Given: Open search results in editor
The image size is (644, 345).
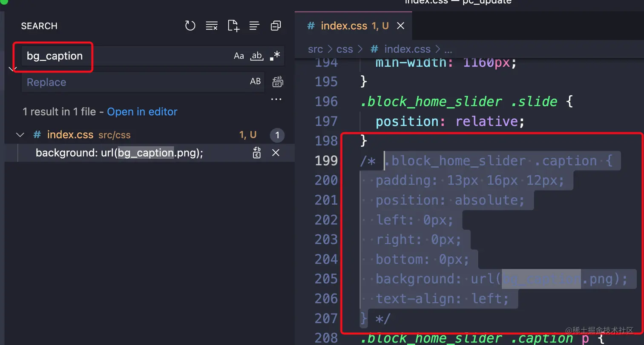Looking at the screenshot, I should pos(142,112).
